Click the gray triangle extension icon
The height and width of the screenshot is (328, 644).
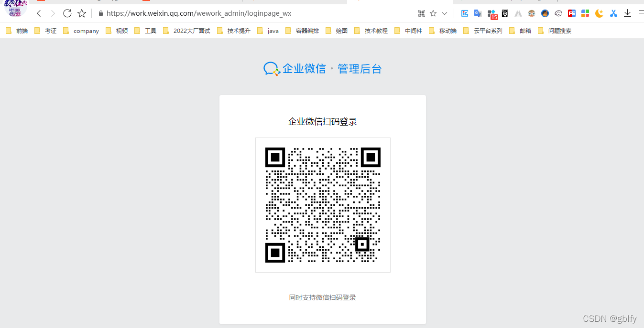(518, 13)
